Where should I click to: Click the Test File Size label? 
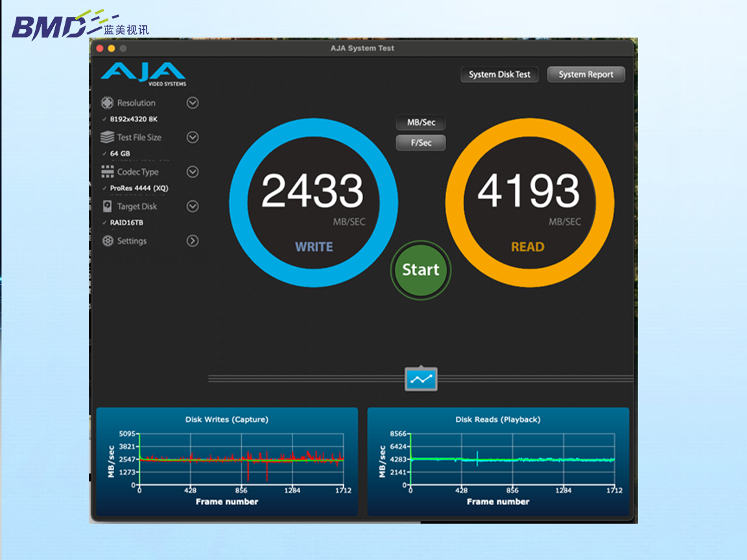pos(139,137)
